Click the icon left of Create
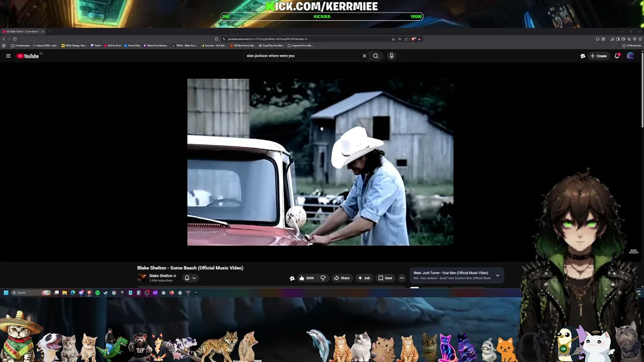644x362 pixels. pos(583,56)
